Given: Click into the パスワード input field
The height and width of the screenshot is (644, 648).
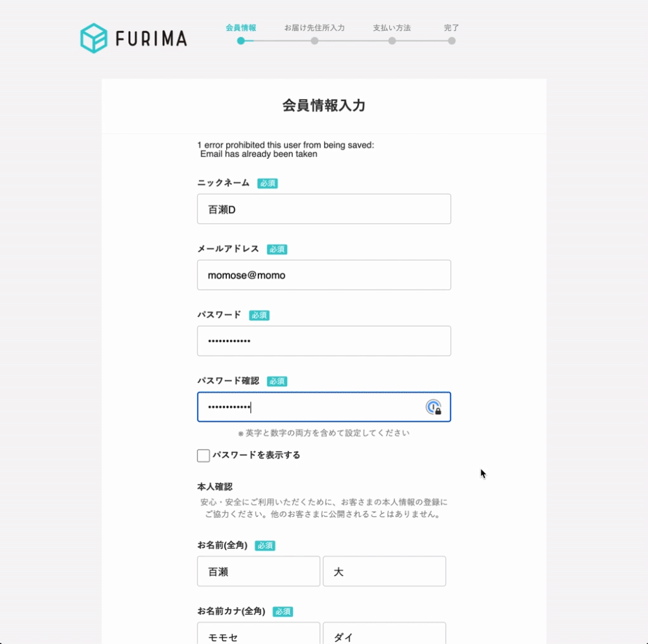Looking at the screenshot, I should click(x=324, y=341).
